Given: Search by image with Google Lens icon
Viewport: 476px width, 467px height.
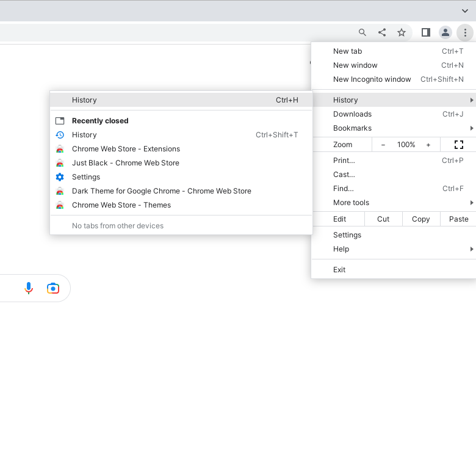Looking at the screenshot, I should click(x=53, y=288).
